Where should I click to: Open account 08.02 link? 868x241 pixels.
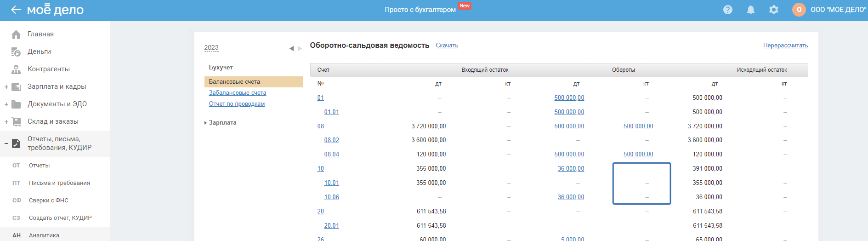(x=332, y=140)
